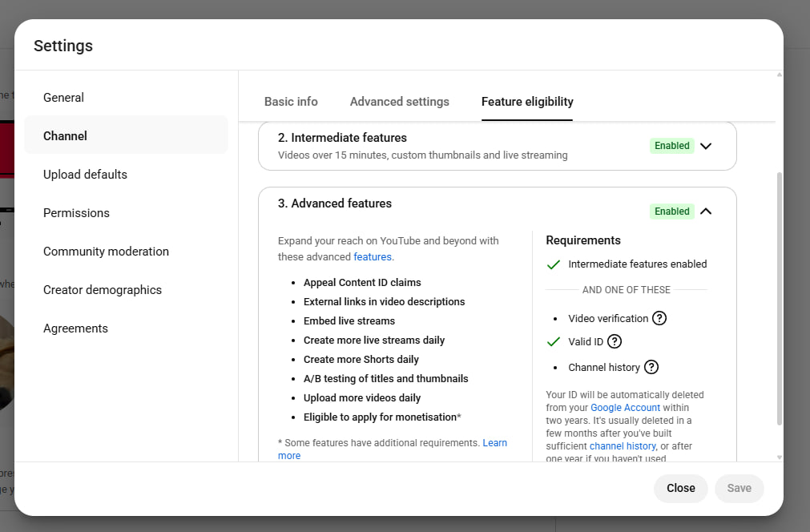
Task: Click help icon next to Channel history
Action: (651, 367)
